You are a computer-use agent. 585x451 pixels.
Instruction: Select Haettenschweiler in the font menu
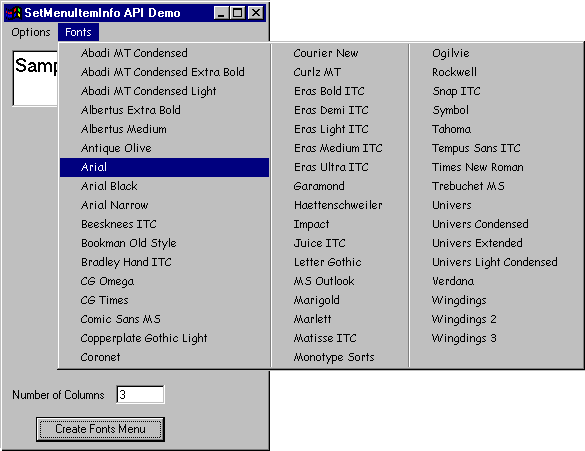coord(340,205)
